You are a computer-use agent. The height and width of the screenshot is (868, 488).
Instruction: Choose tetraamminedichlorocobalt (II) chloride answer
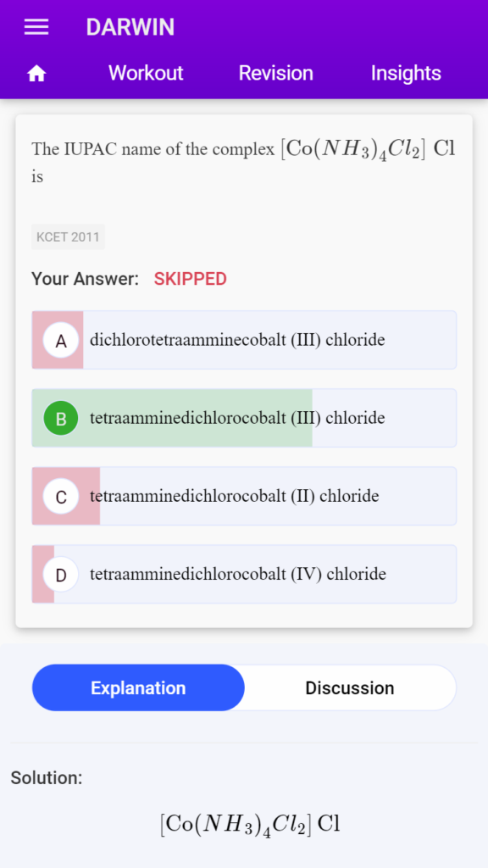pos(244,496)
